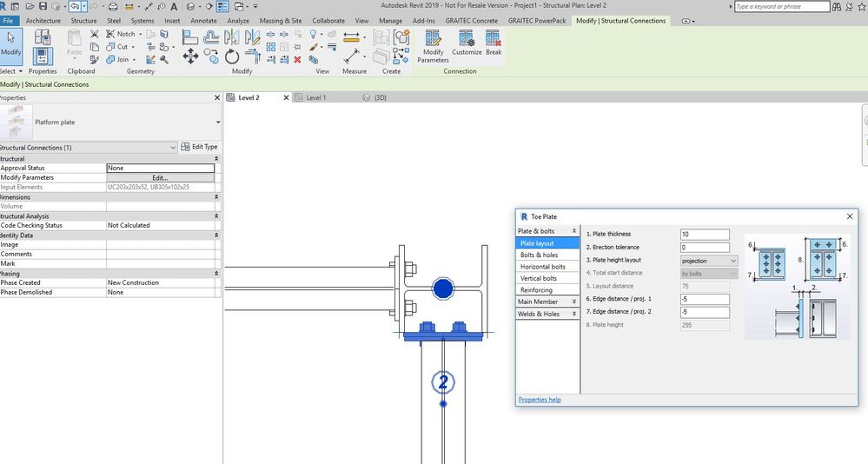The image size is (868, 464).
Task: Click the Edit... button for Modify Parameters
Action: tap(160, 178)
